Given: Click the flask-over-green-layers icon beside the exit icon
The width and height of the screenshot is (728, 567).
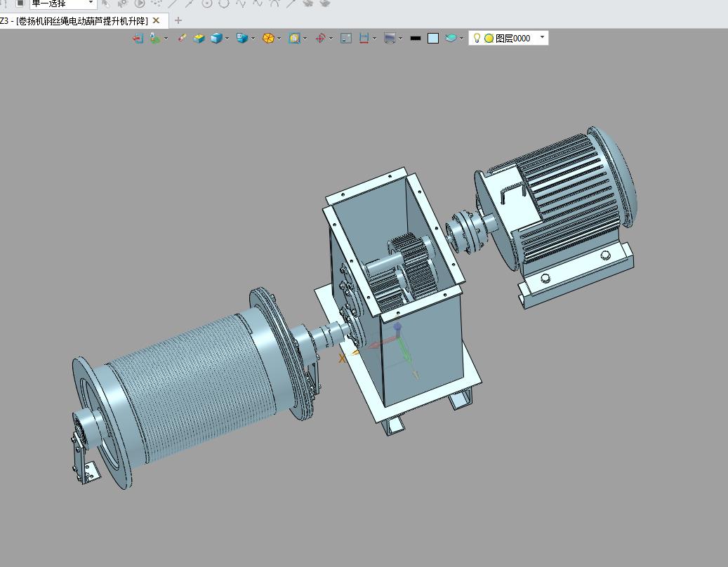Looking at the screenshot, I should pyautogui.click(x=155, y=38).
